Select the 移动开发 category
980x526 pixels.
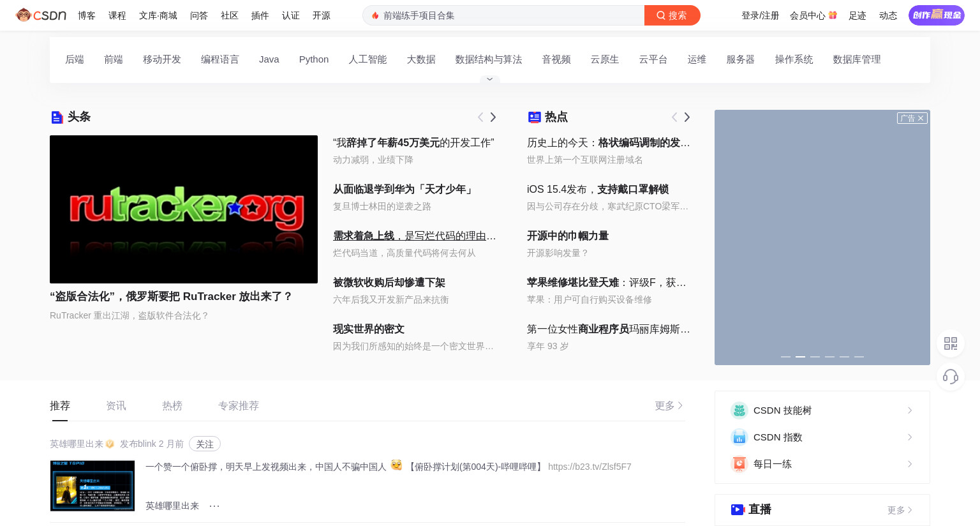coord(162,59)
